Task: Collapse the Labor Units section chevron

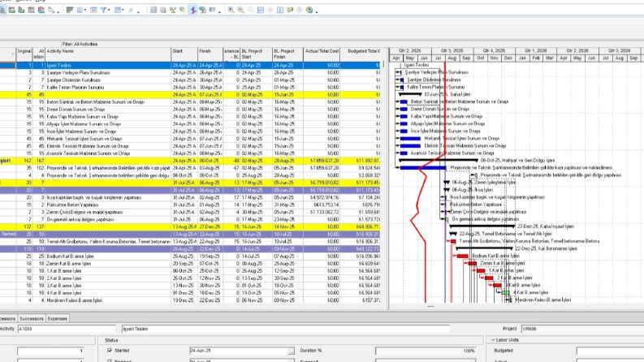Action: click(492, 340)
